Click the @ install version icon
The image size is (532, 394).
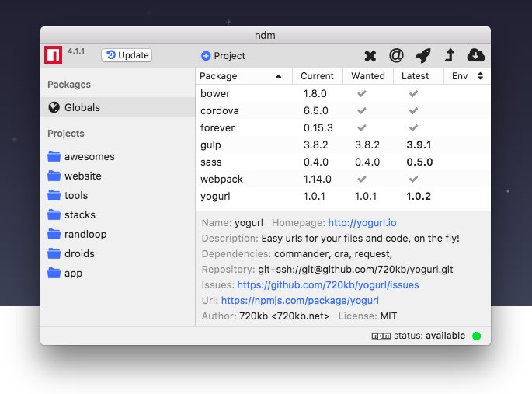[x=396, y=55]
